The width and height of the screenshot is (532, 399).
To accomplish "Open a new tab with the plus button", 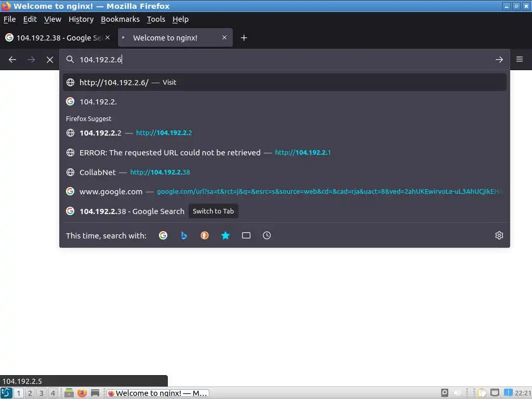I will click(244, 37).
